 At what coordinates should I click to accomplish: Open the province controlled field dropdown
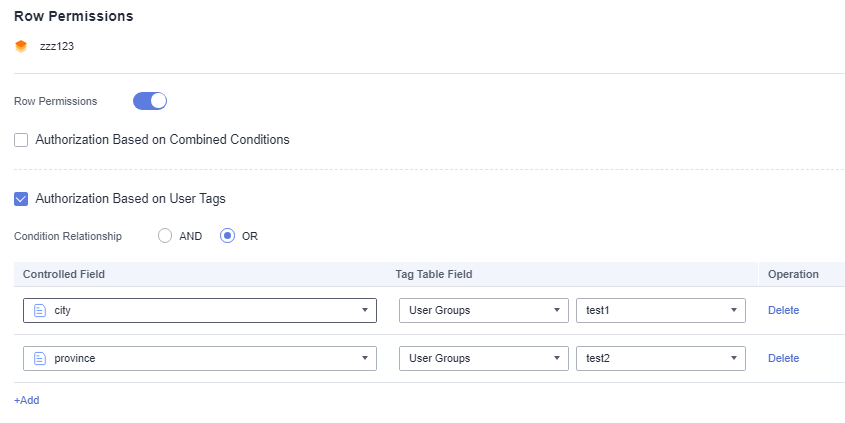(x=200, y=358)
